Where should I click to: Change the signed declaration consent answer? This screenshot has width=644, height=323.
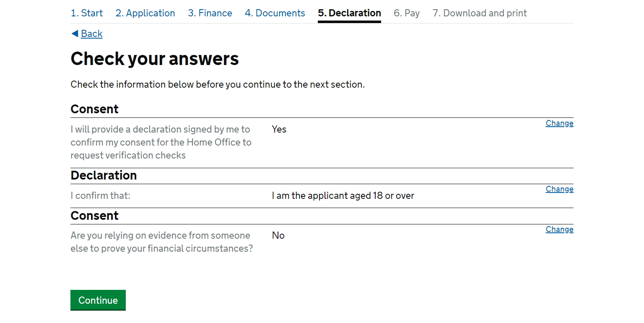559,123
